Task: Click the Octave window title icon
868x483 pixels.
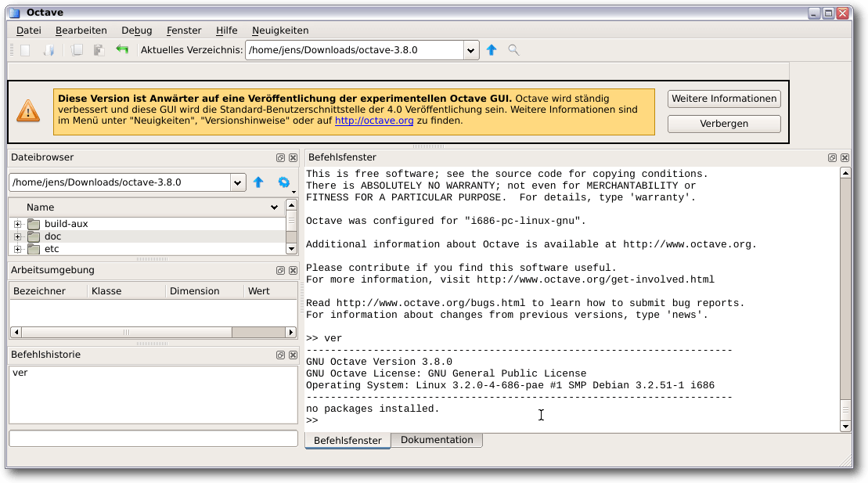Action: coord(15,13)
